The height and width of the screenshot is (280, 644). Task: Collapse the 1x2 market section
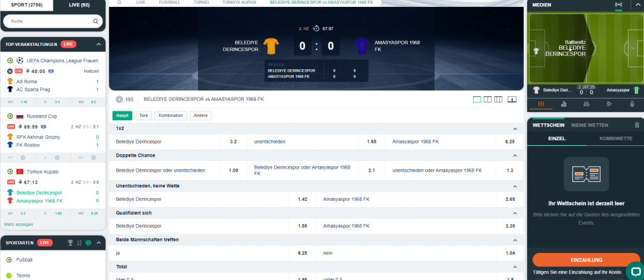[515, 129]
